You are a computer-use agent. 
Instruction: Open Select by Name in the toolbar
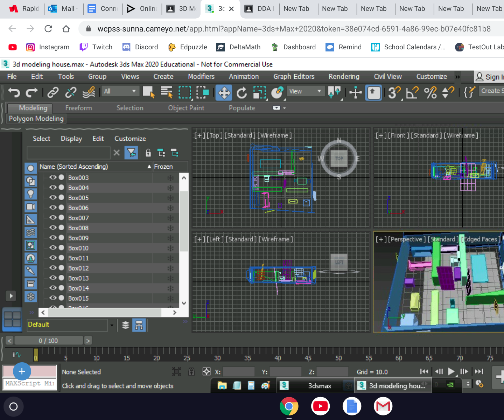click(167, 92)
